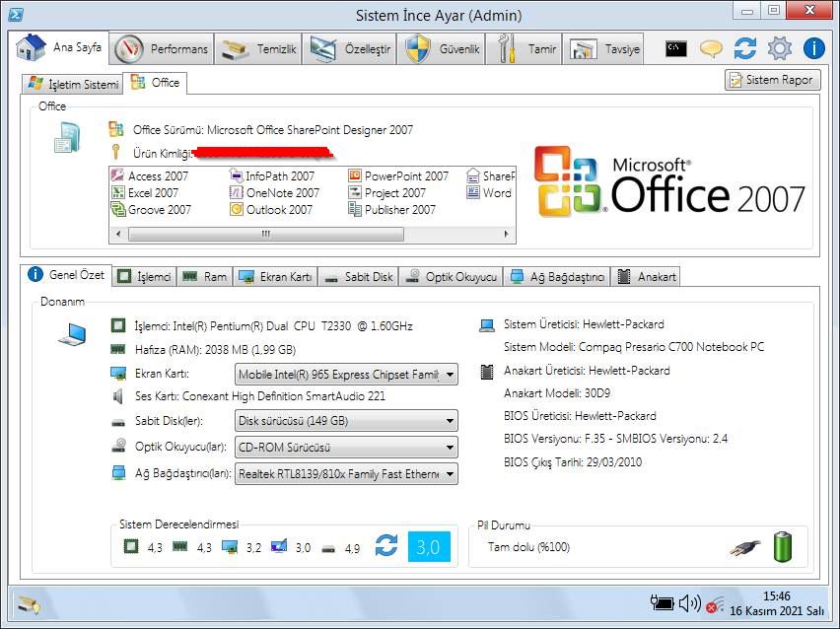Click the tool icon at bottom-left corner
This screenshot has height=629, width=840.
click(x=29, y=605)
